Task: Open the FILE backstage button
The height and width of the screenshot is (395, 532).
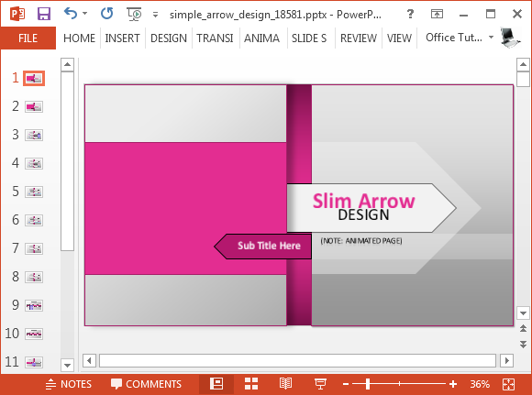Action: [28, 38]
